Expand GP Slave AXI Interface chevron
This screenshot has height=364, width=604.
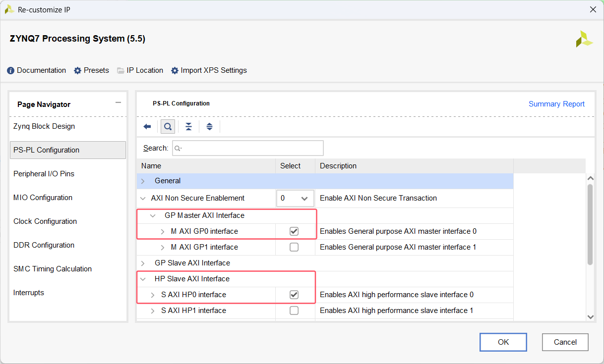[143, 263]
